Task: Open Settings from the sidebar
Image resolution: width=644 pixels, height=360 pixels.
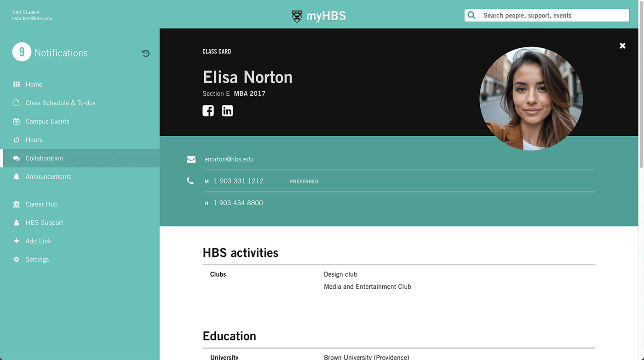Action: pos(37,259)
